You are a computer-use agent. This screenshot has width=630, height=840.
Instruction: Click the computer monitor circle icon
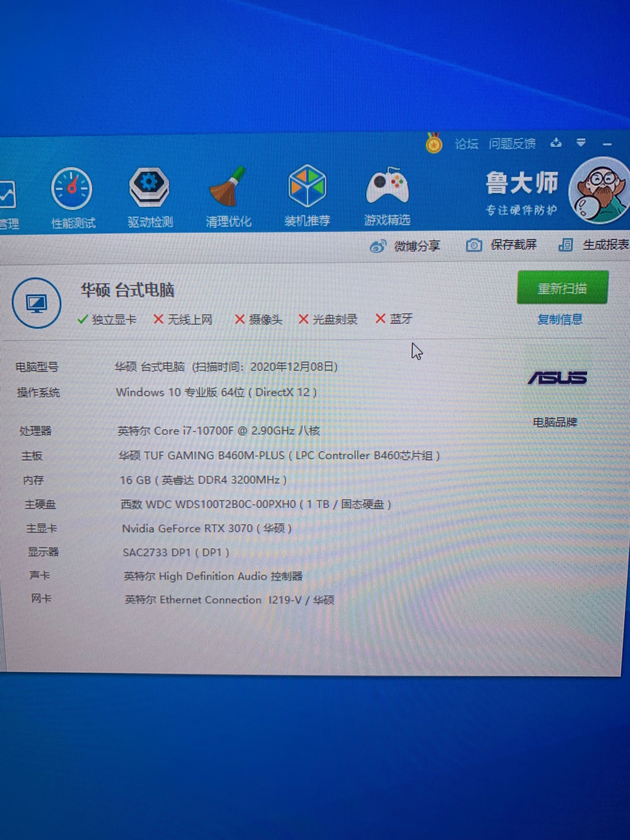pos(37,303)
